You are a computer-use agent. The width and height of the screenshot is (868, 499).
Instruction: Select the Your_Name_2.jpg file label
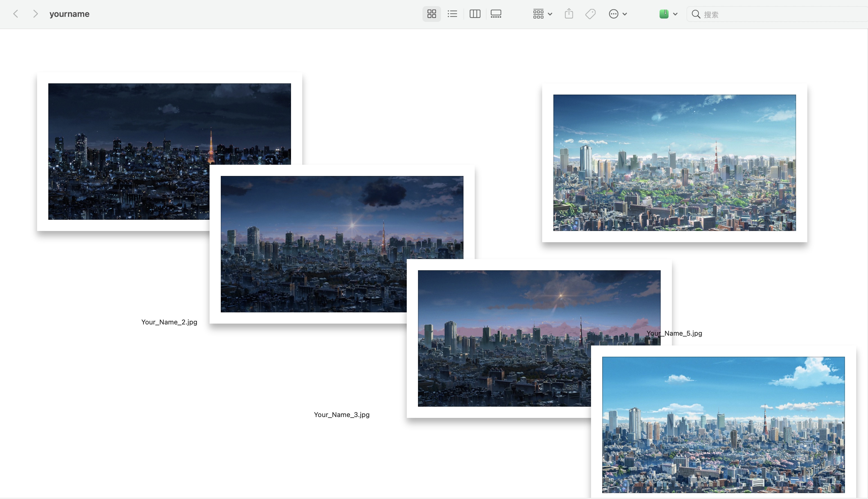(169, 322)
